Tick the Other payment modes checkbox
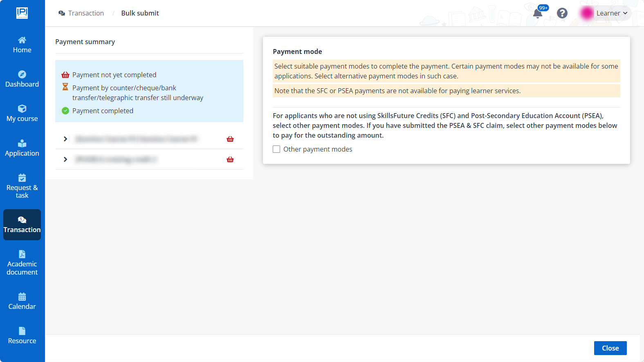This screenshot has height=362, width=644. (276, 149)
